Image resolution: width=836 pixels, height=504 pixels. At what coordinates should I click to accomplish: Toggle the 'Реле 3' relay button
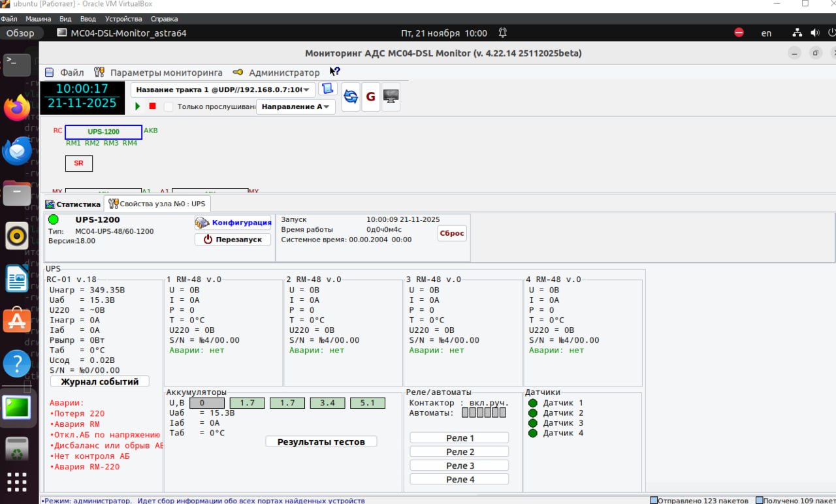(x=459, y=465)
